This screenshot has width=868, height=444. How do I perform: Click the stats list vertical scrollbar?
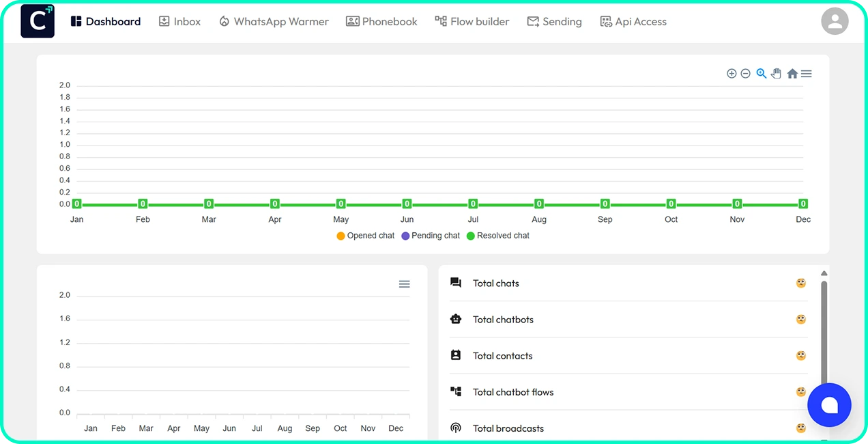point(824,328)
